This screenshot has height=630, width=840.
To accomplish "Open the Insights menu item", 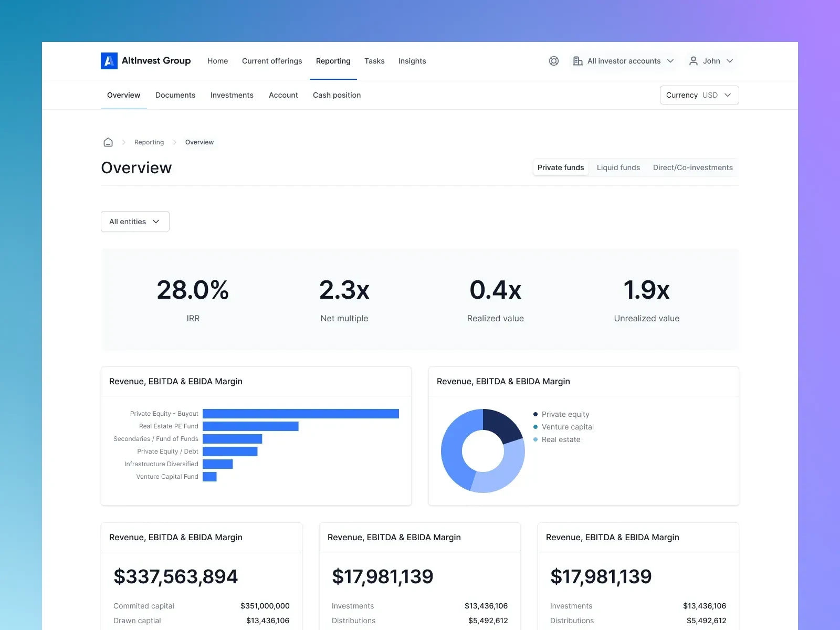I will (412, 61).
